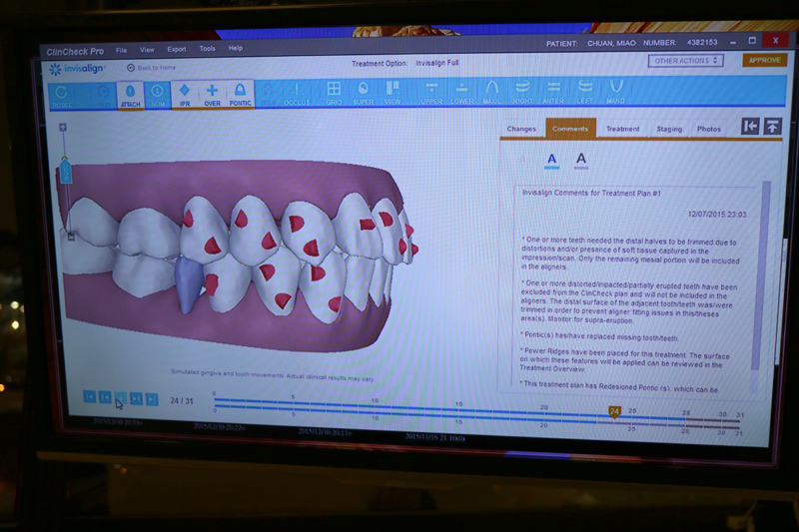Click the up-arrow panel dock icon
This screenshot has width=799, height=532.
772,126
